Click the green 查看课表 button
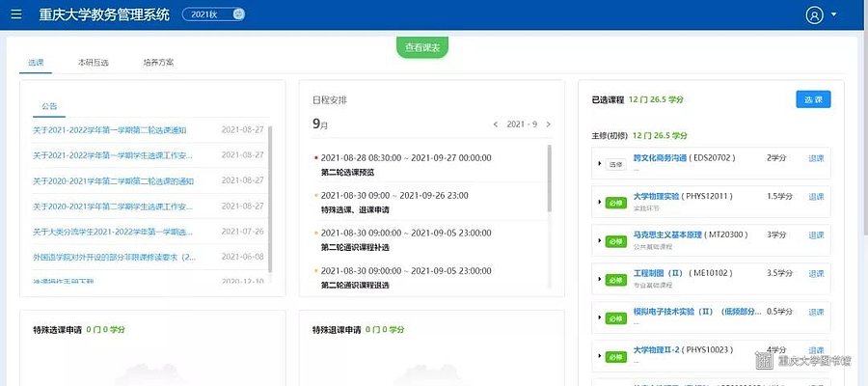Viewport: 868px width, 386px height. click(x=422, y=48)
